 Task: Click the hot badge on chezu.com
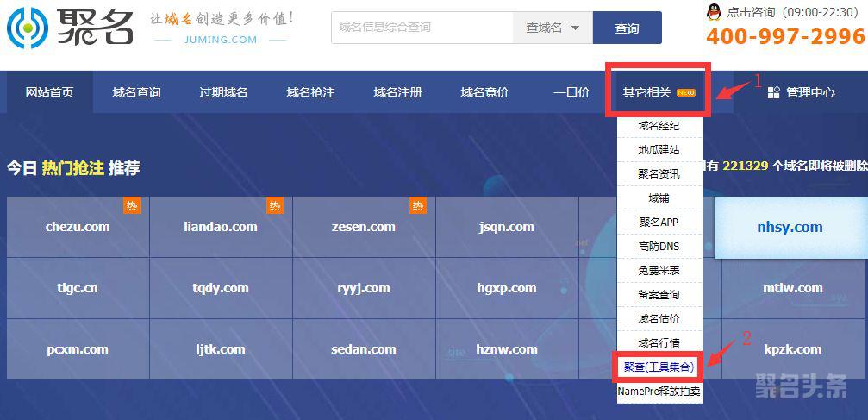(132, 205)
